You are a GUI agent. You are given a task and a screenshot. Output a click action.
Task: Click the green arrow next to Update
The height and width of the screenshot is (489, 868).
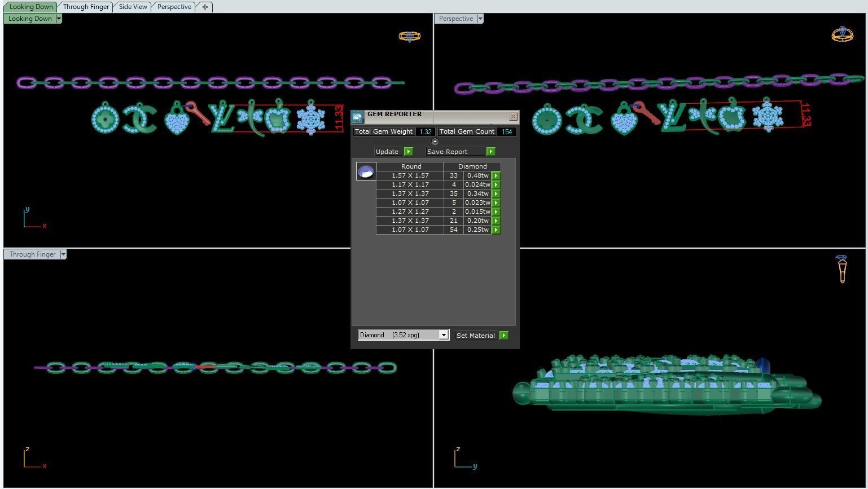pos(409,152)
